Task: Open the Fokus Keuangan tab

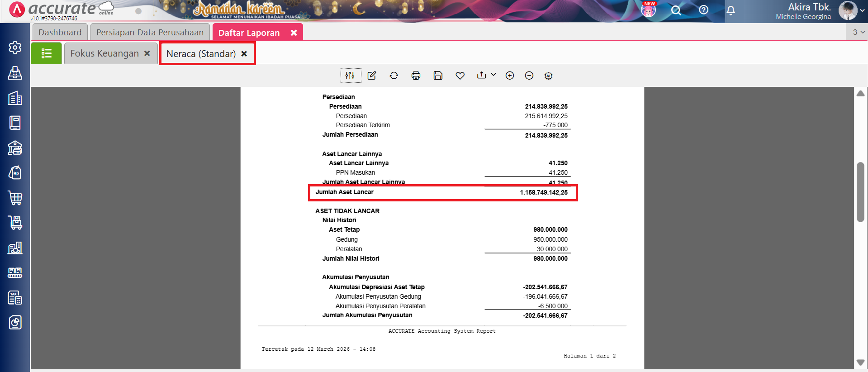Action: [x=104, y=53]
